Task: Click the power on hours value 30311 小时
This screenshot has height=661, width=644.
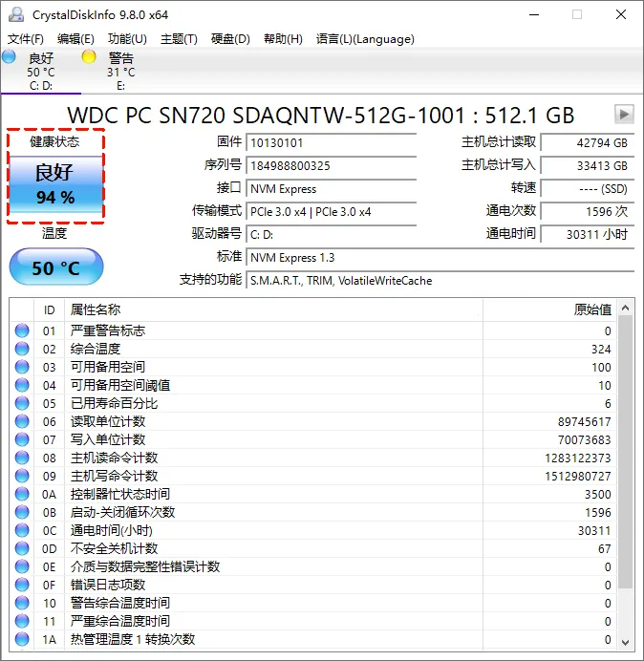Action: pyautogui.click(x=588, y=234)
